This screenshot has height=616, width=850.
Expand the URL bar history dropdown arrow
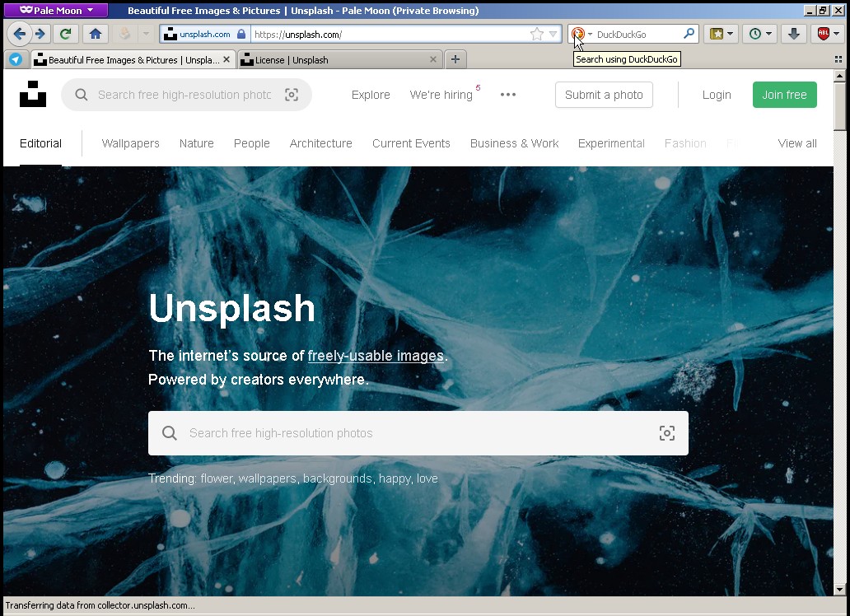click(x=553, y=34)
